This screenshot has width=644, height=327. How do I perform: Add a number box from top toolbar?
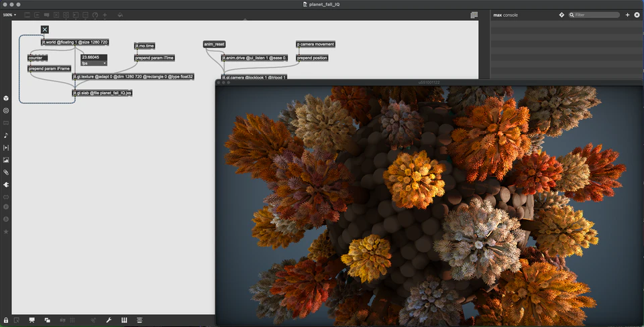pos(76,15)
